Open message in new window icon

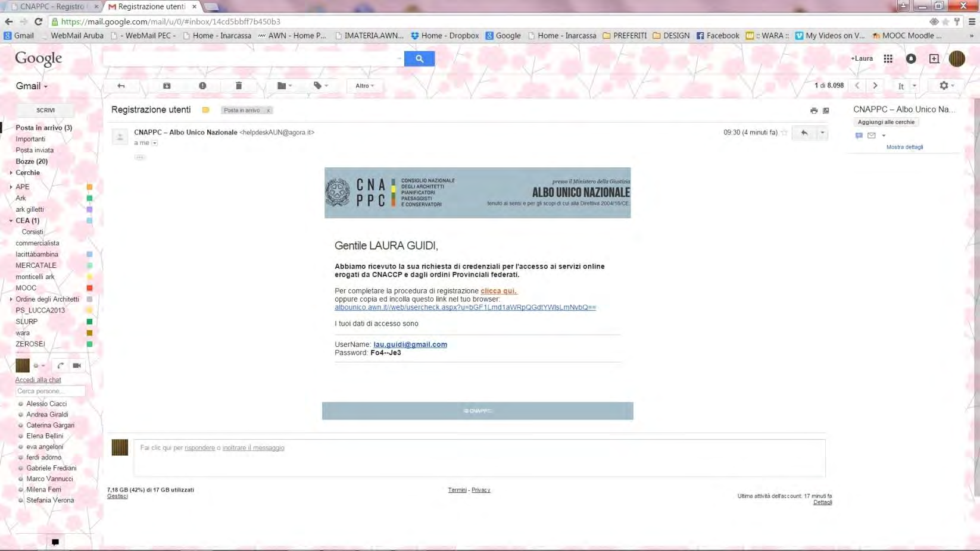pyautogui.click(x=826, y=111)
